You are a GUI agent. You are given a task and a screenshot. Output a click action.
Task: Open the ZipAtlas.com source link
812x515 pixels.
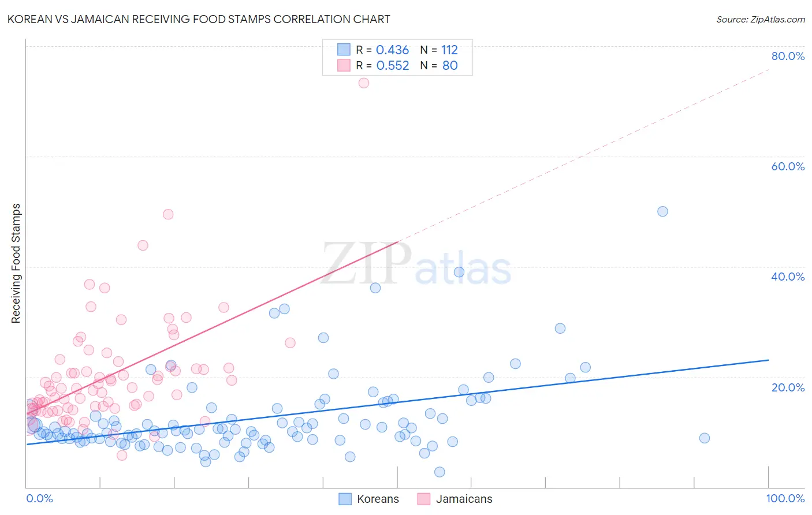[761, 19]
